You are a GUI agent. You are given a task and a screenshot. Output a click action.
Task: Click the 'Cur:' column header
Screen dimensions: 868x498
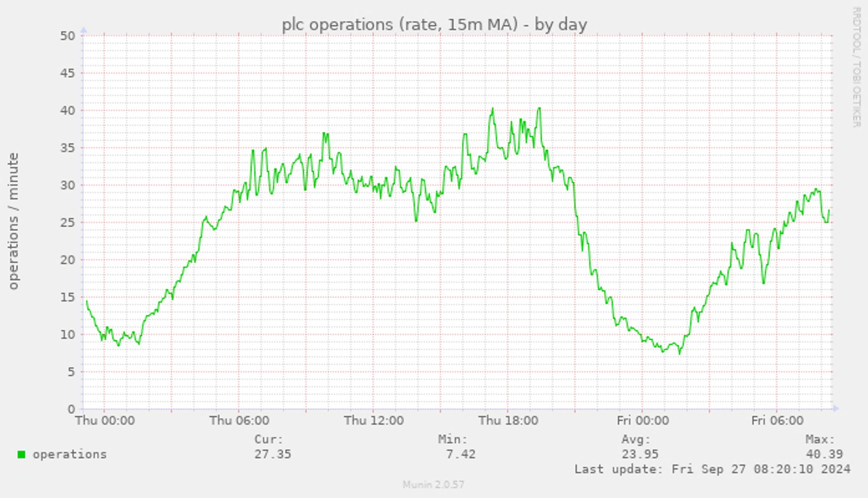(269, 439)
